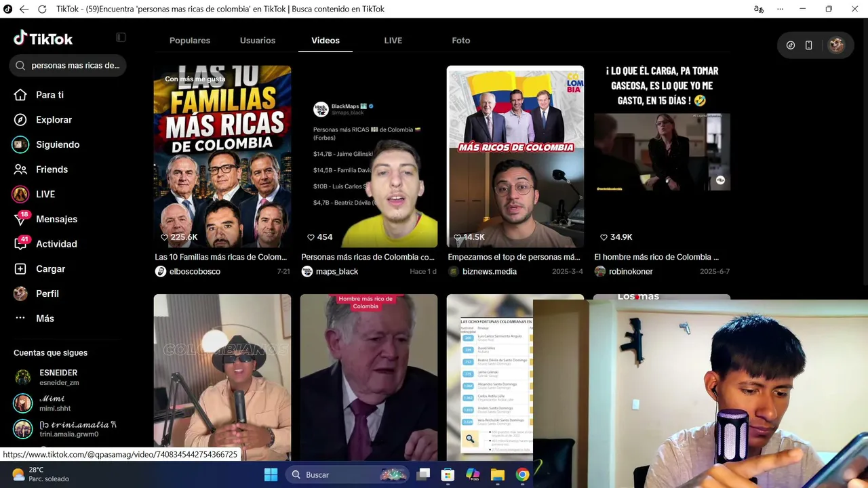Screen dimensions: 868x488
Task: Click the Friends people icon
Action: click(20, 169)
